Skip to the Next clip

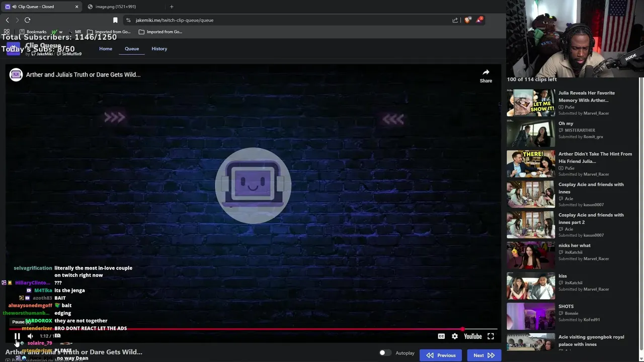484,355
